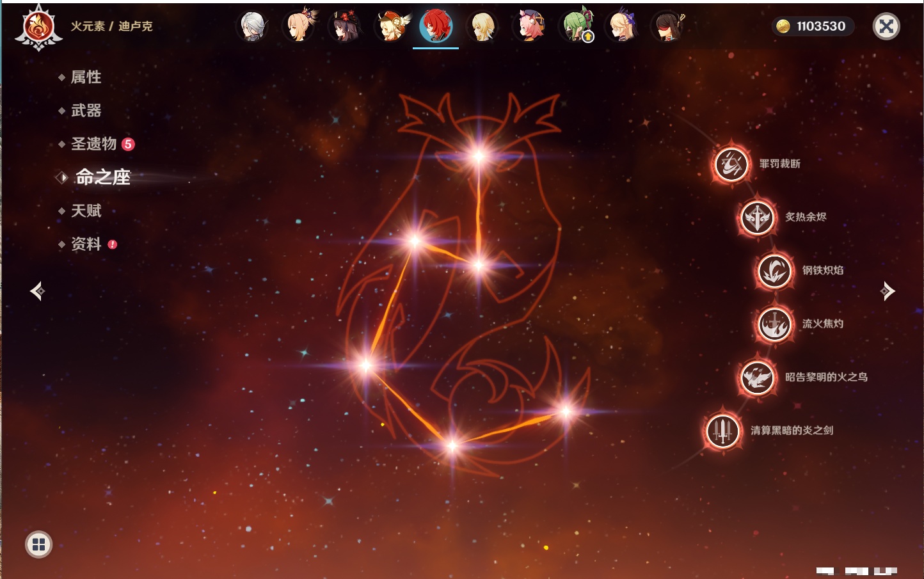Click the 火元素 / 迪卢克 title text
This screenshot has width=924, height=579.
111,26
